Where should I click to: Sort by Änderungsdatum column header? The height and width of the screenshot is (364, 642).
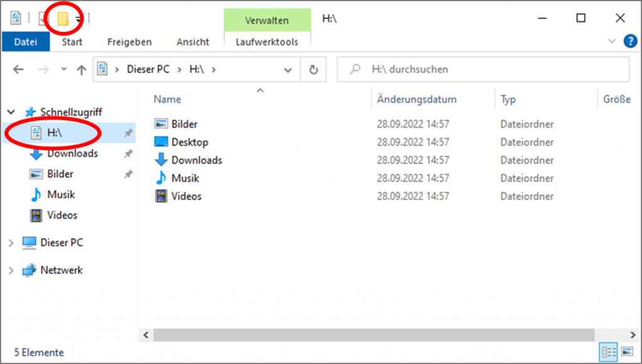click(416, 100)
